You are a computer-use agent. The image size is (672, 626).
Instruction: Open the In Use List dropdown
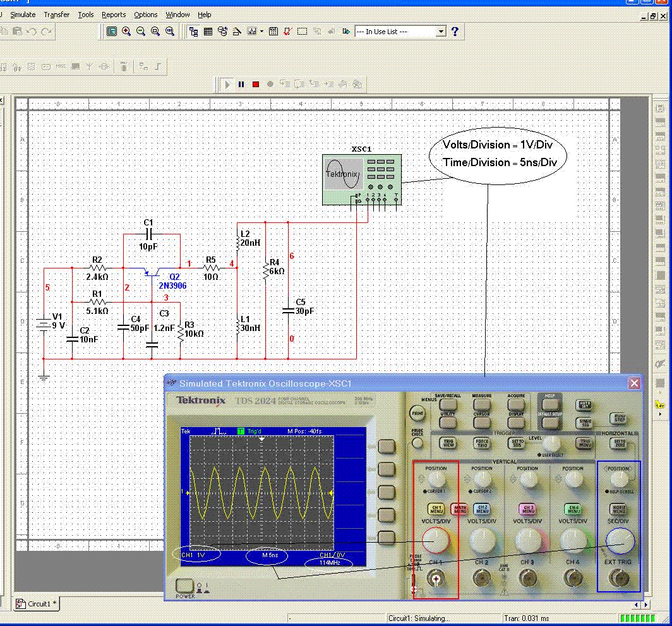tap(441, 32)
